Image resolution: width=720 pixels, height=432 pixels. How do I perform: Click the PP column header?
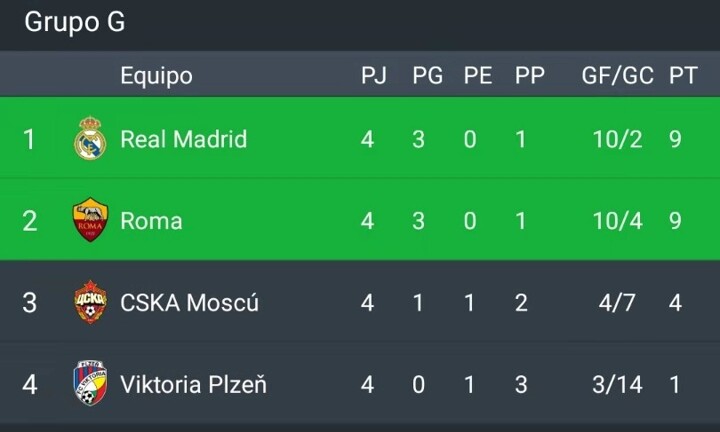[530, 75]
